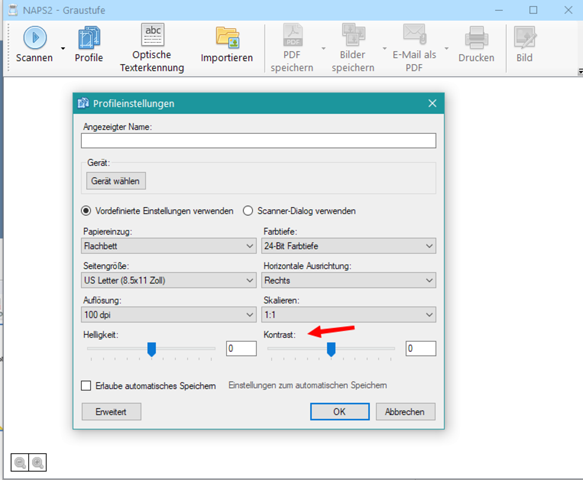This screenshot has width=583, height=480.
Task: Confirm with the OK button
Action: [x=339, y=412]
